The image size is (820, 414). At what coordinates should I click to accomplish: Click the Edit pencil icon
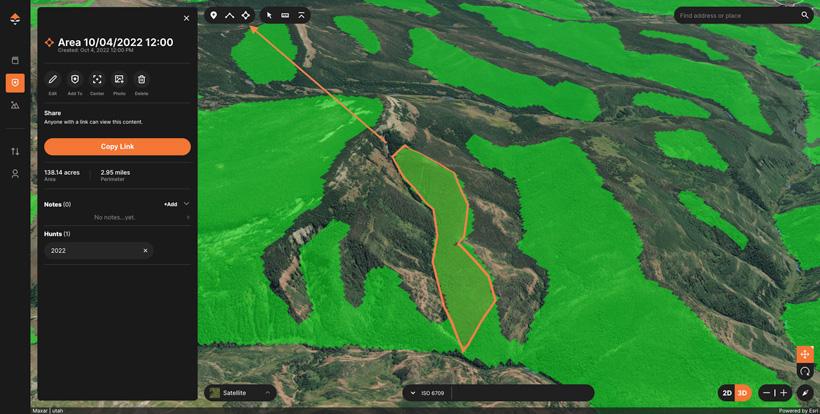pyautogui.click(x=53, y=79)
